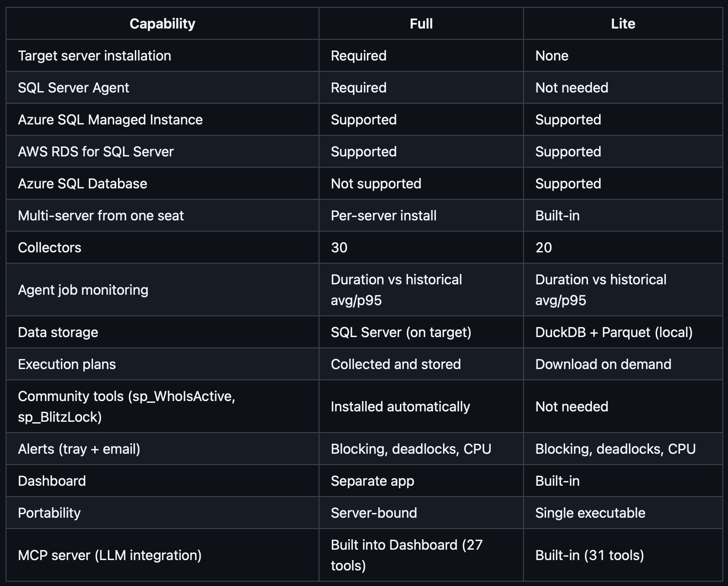Select the Alerts (tray + email) cell
The image size is (728, 586).
tap(79, 449)
